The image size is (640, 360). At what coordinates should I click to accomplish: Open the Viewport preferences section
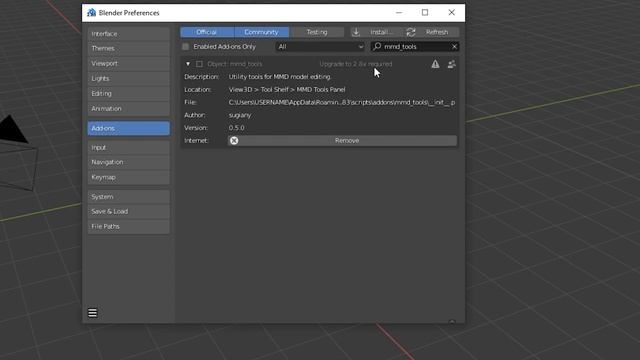pyautogui.click(x=129, y=64)
